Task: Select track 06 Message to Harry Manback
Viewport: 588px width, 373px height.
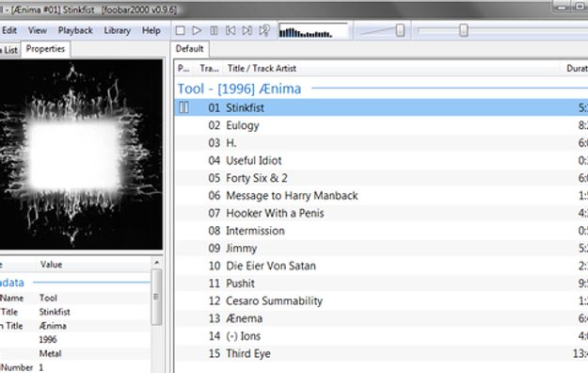Action: (x=381, y=196)
